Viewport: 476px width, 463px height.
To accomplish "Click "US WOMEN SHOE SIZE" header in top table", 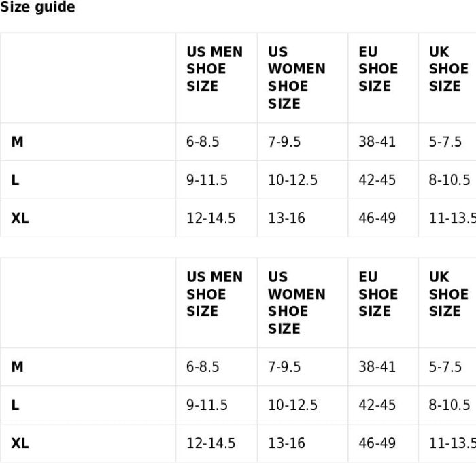I will (296, 78).
